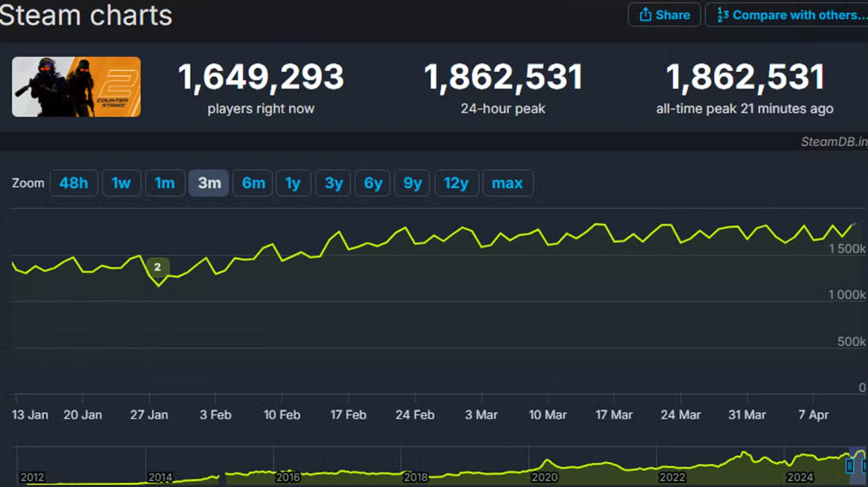The height and width of the screenshot is (487, 868).
Task: Click the 2020 spike in navigator timeline
Action: click(547, 463)
